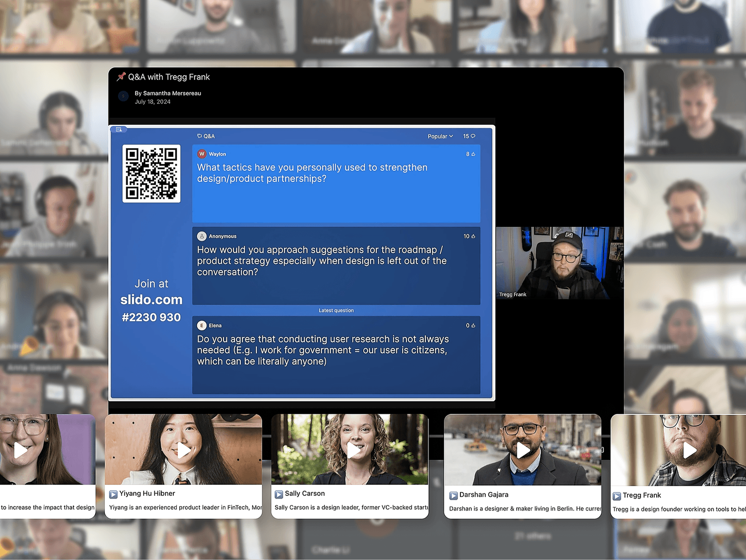Screen dimensions: 746x560
Task: Play the Yiyang Hu Hibner video
Action: pyautogui.click(x=184, y=451)
